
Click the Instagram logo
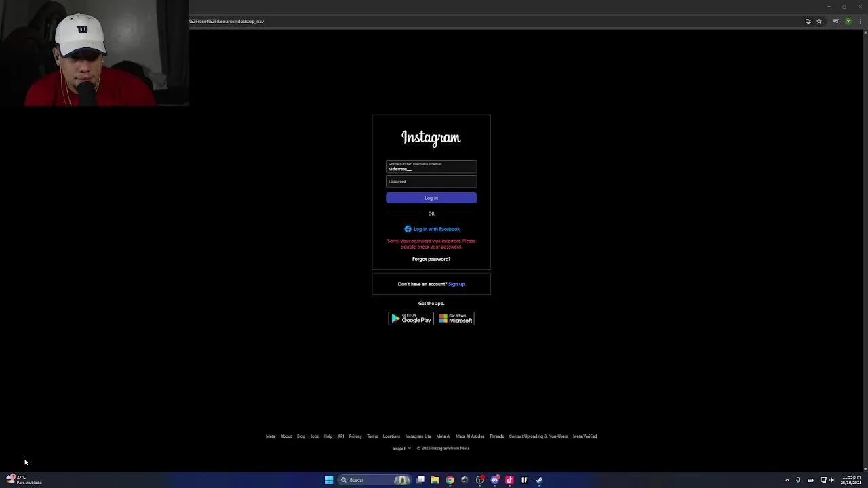pos(431,138)
